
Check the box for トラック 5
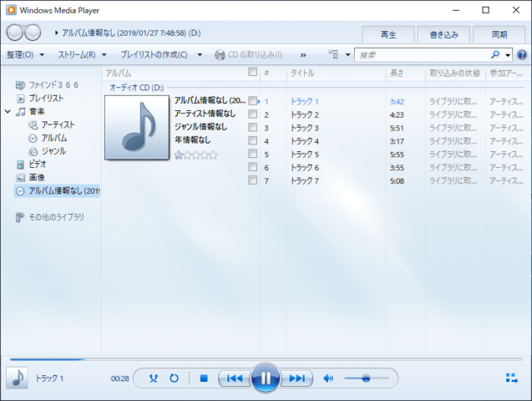[x=252, y=154]
